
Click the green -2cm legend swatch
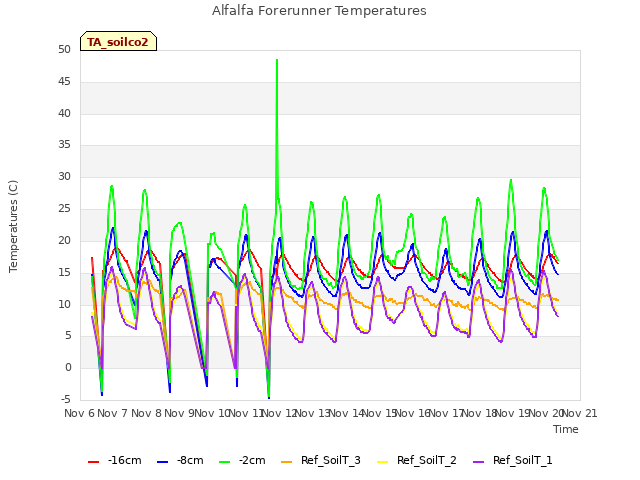pos(224,462)
